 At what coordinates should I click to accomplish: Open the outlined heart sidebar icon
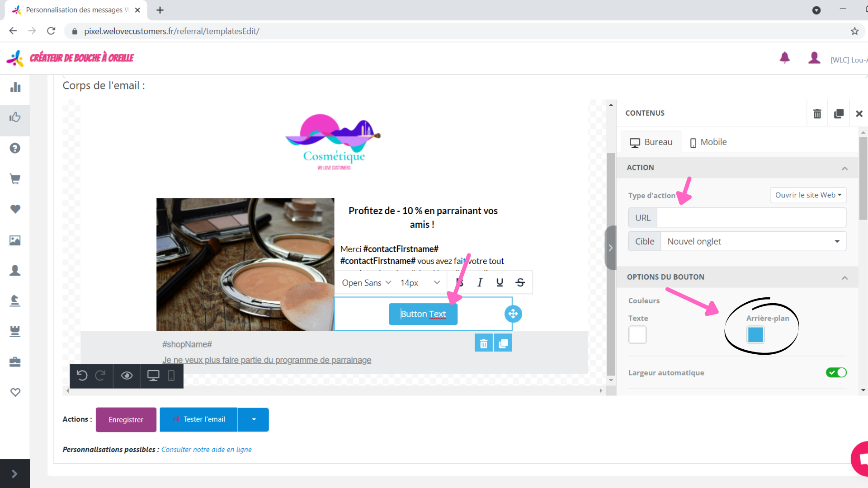15,392
